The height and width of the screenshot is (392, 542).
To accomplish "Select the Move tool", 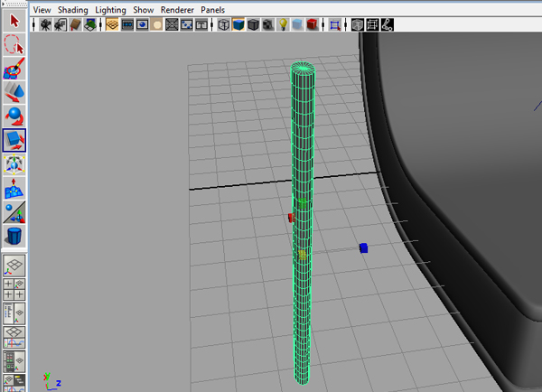I will tap(14, 91).
